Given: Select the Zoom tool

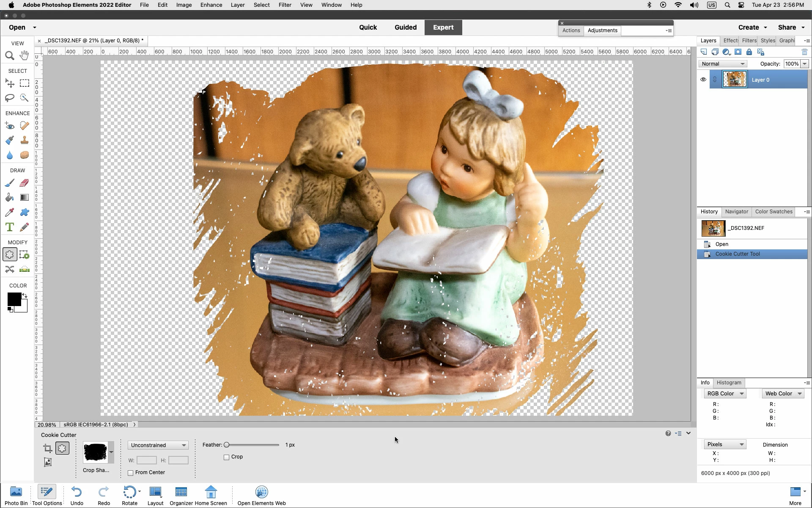Looking at the screenshot, I should [x=9, y=55].
